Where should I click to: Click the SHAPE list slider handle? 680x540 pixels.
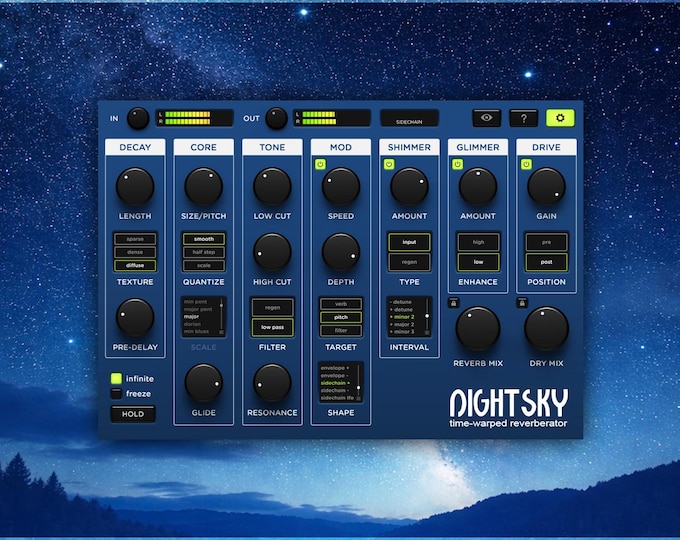coord(358,387)
